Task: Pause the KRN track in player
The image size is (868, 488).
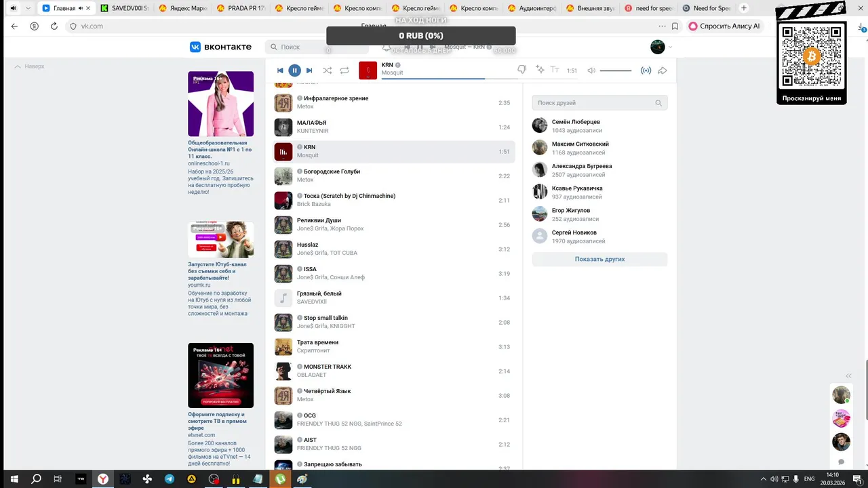Action: pos(294,70)
